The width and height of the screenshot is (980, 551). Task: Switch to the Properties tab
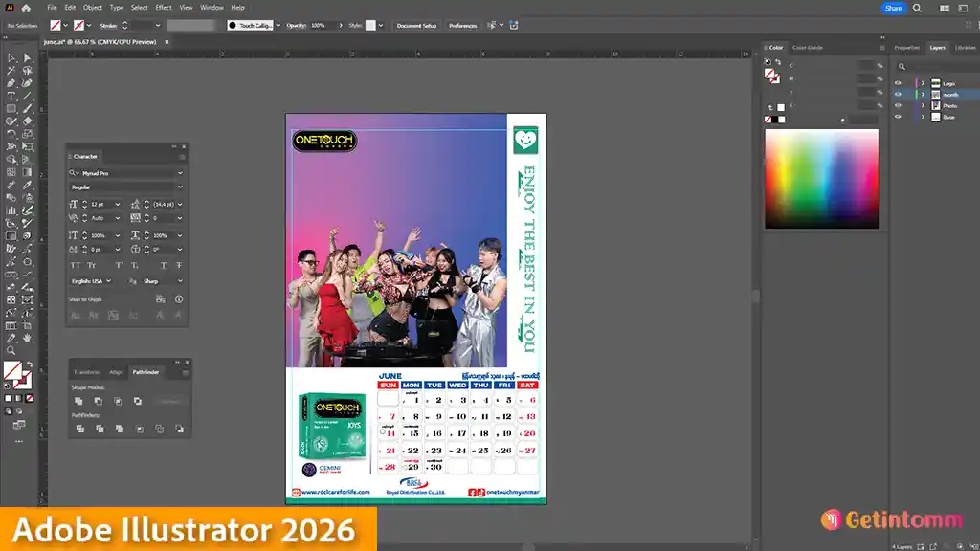click(x=907, y=48)
